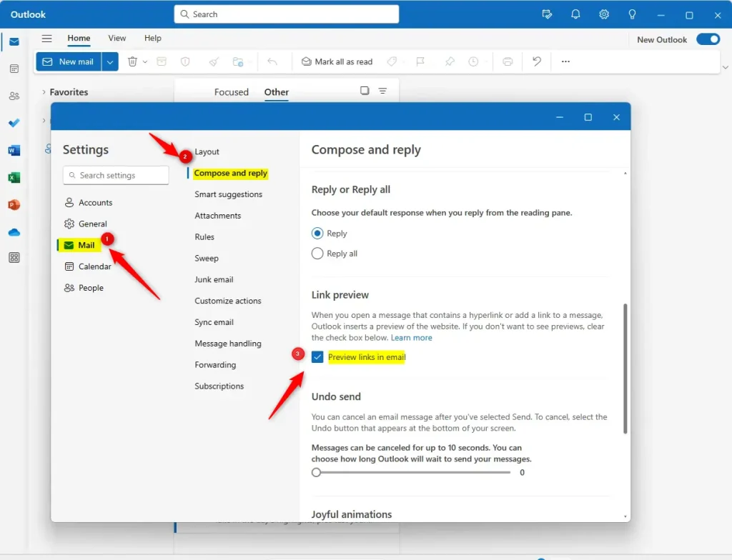The width and height of the screenshot is (732, 560).
Task: Open the Tips lightbulb icon
Action: click(632, 14)
